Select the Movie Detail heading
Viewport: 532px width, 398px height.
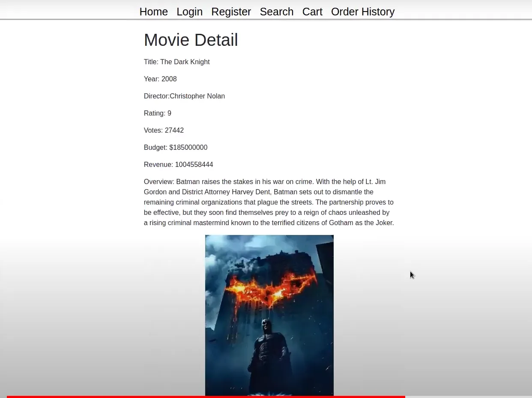[191, 39]
